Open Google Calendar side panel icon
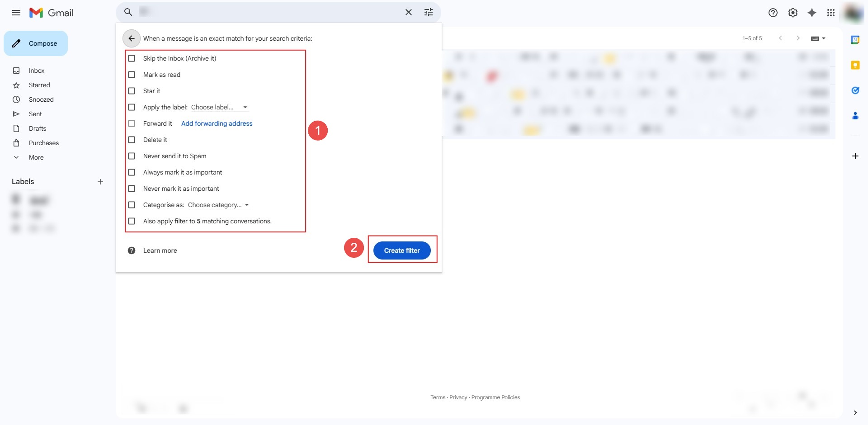The height and width of the screenshot is (425, 868). click(x=855, y=40)
